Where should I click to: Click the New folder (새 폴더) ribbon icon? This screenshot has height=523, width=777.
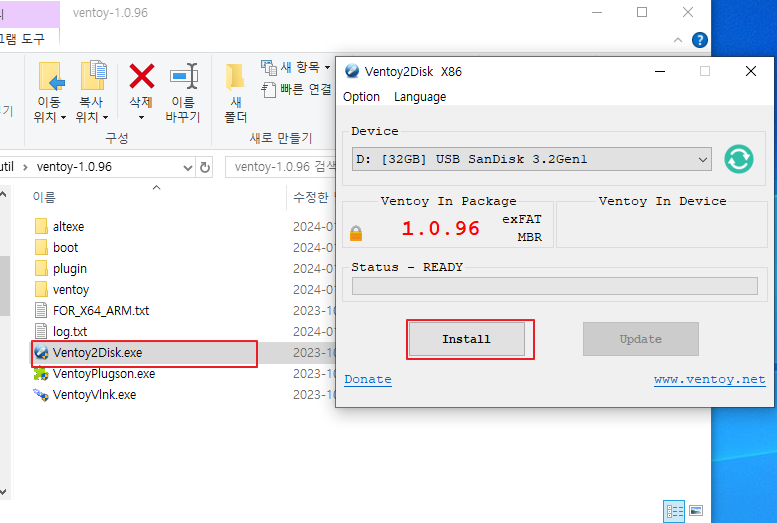235,77
